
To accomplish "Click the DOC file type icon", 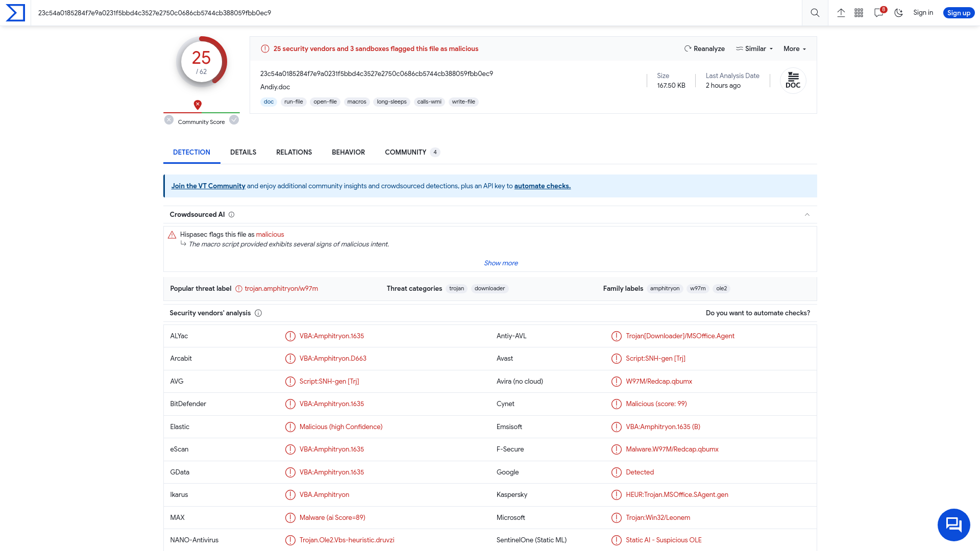I will [793, 81].
